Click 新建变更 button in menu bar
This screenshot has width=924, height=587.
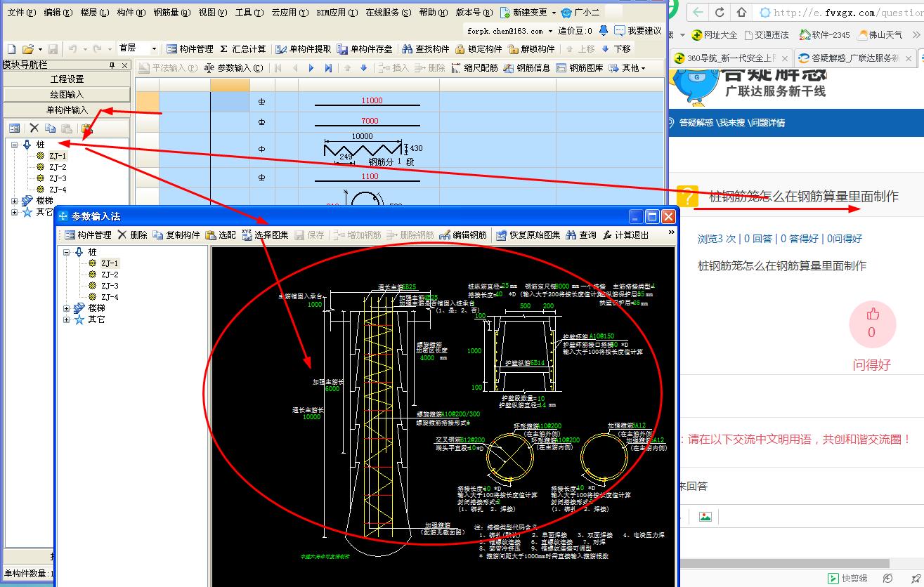pos(524,13)
